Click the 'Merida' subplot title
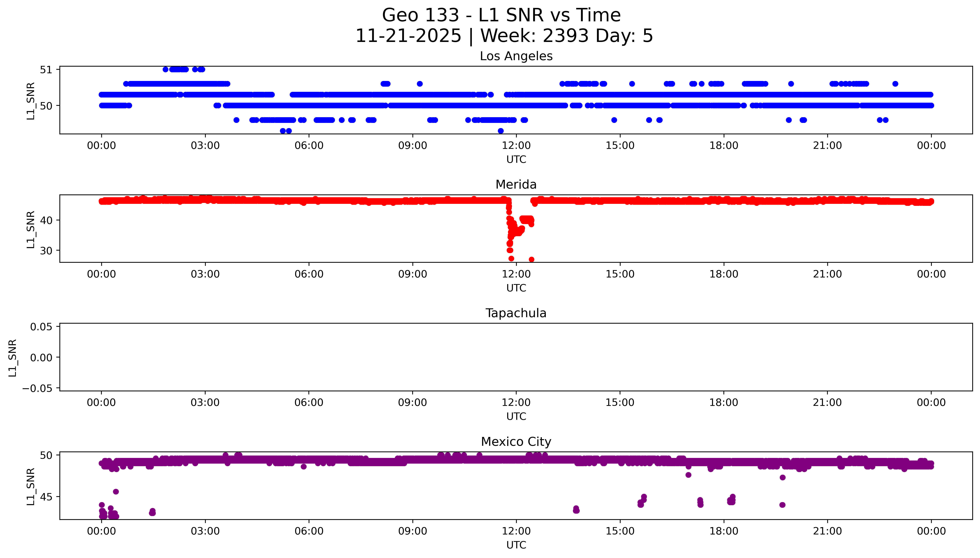This screenshot has height=558, width=980. [x=516, y=185]
